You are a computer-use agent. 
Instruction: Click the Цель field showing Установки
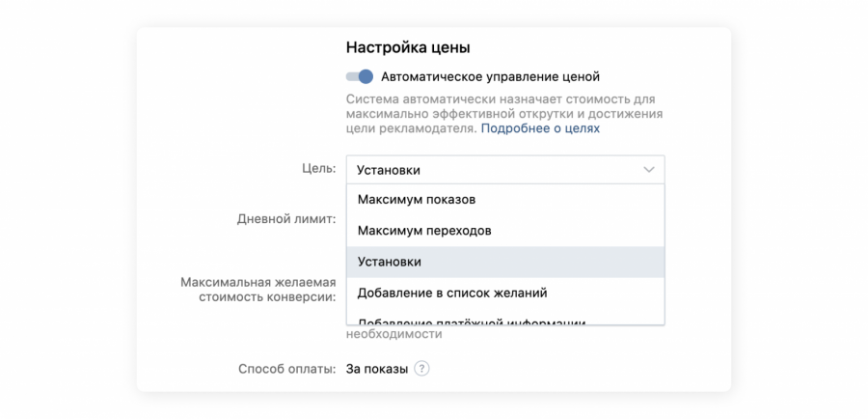pyautogui.click(x=482, y=170)
